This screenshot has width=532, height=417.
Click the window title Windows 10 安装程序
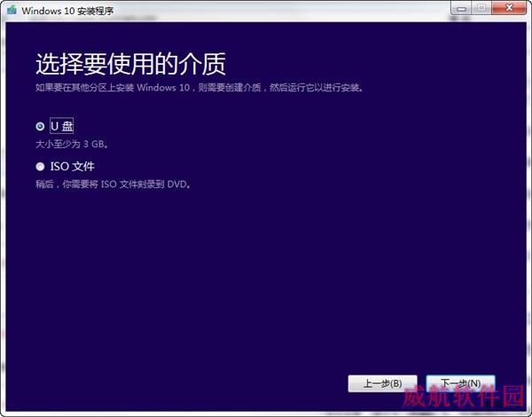(67, 11)
